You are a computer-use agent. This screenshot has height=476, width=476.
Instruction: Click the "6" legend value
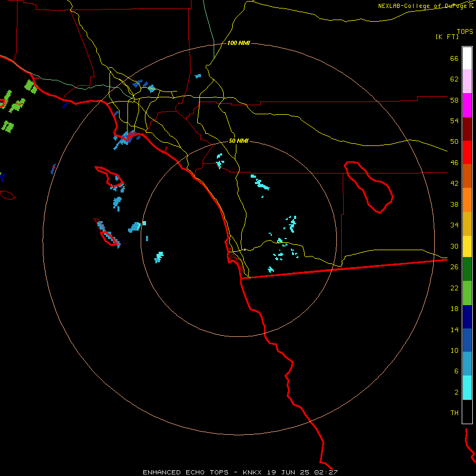coord(456,371)
